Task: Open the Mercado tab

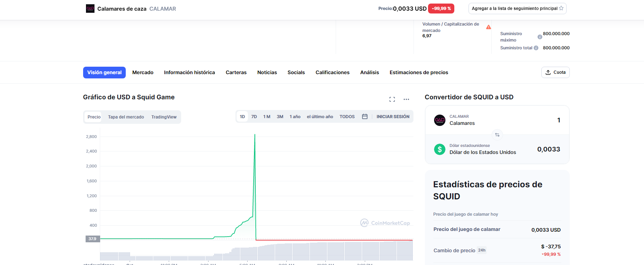Action: (143, 72)
